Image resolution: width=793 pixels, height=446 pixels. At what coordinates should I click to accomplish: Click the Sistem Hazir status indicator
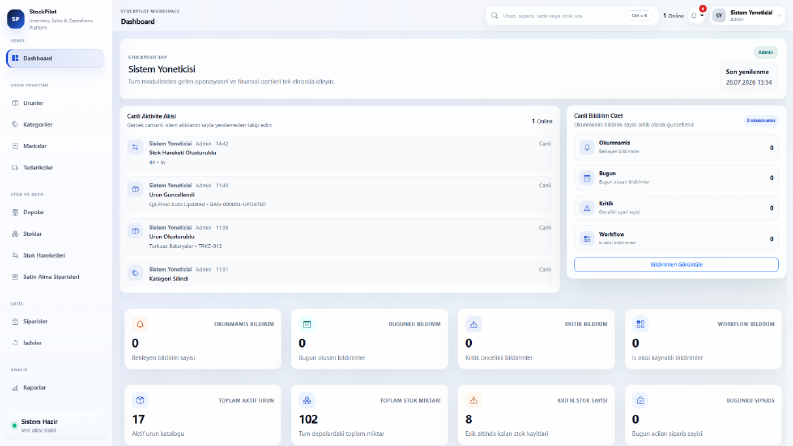point(56,425)
